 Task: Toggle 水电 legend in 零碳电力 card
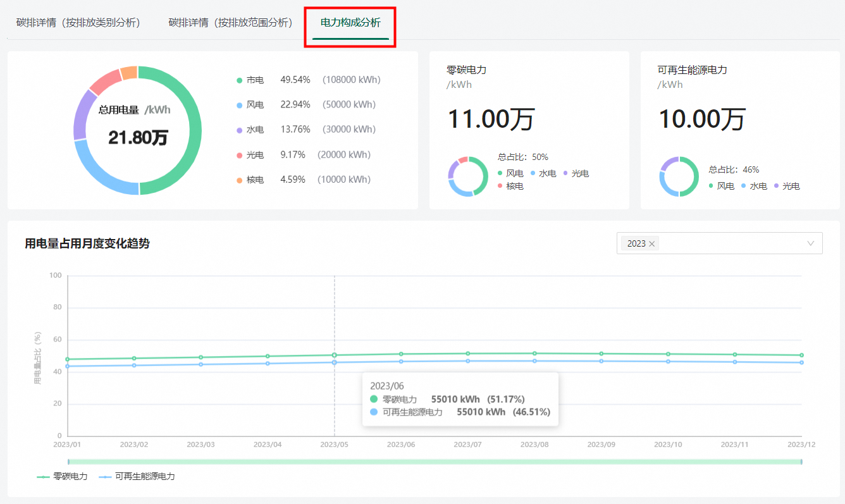coord(544,173)
